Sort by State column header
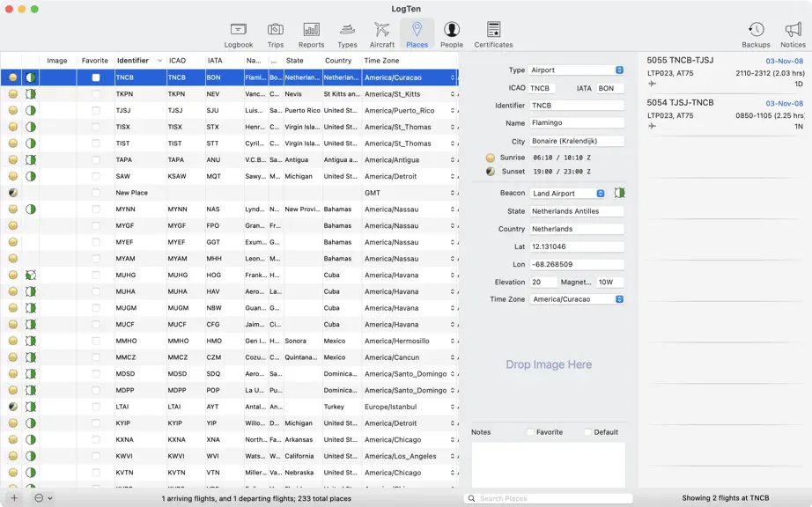This screenshot has height=507, width=812. point(303,61)
